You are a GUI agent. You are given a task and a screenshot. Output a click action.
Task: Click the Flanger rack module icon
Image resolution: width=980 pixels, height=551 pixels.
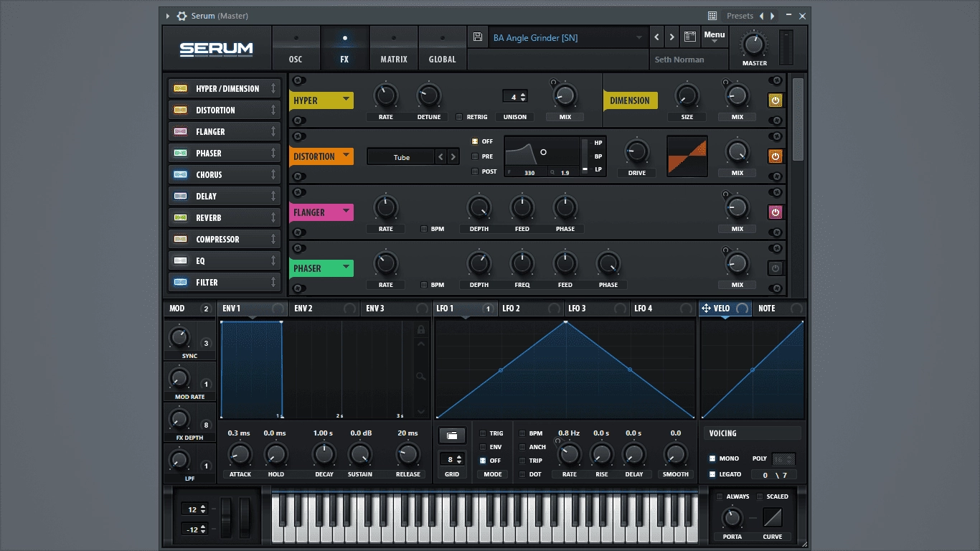coord(181,132)
